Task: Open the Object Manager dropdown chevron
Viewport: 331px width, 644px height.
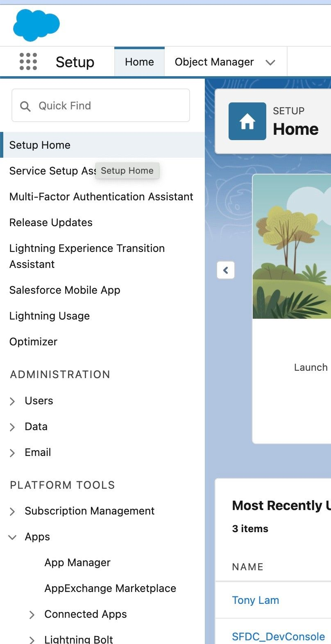Action: (x=270, y=62)
